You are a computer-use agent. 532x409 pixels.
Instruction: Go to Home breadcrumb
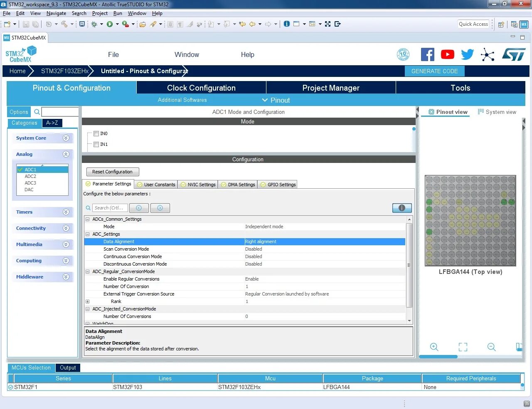tap(17, 71)
